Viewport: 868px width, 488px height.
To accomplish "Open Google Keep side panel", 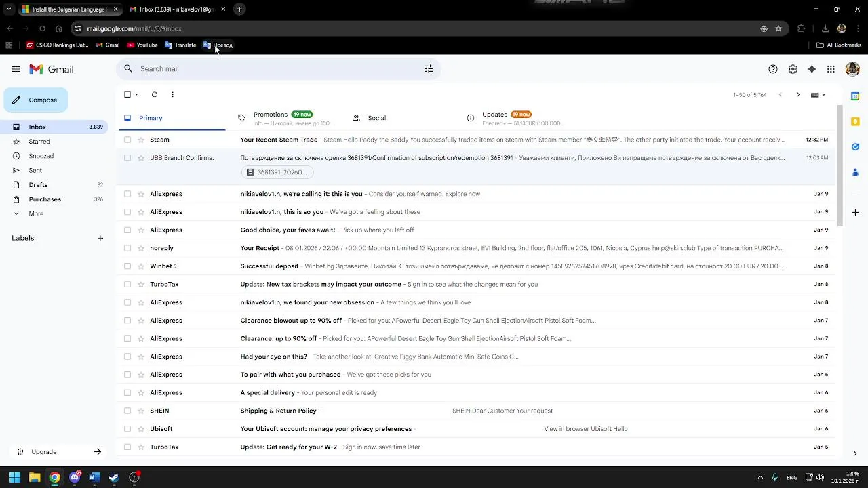I will pos(855,122).
